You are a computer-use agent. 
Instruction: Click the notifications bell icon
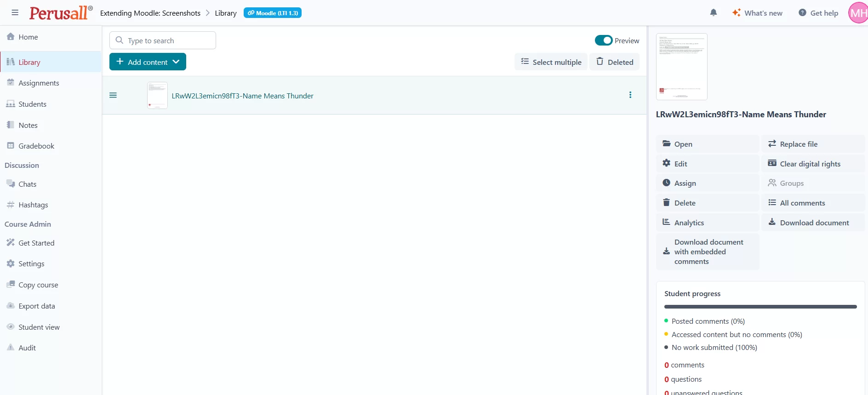click(x=713, y=13)
